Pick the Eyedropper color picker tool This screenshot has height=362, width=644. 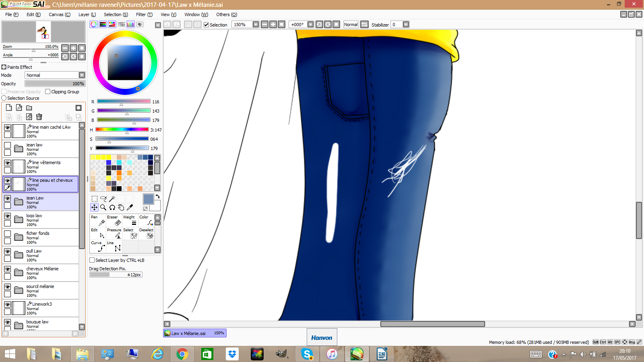130,208
